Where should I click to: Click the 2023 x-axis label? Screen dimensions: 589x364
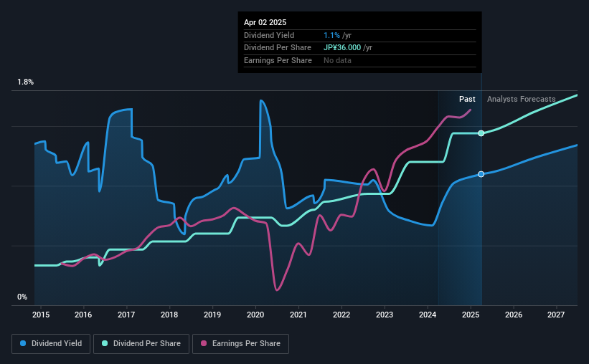[385, 315]
